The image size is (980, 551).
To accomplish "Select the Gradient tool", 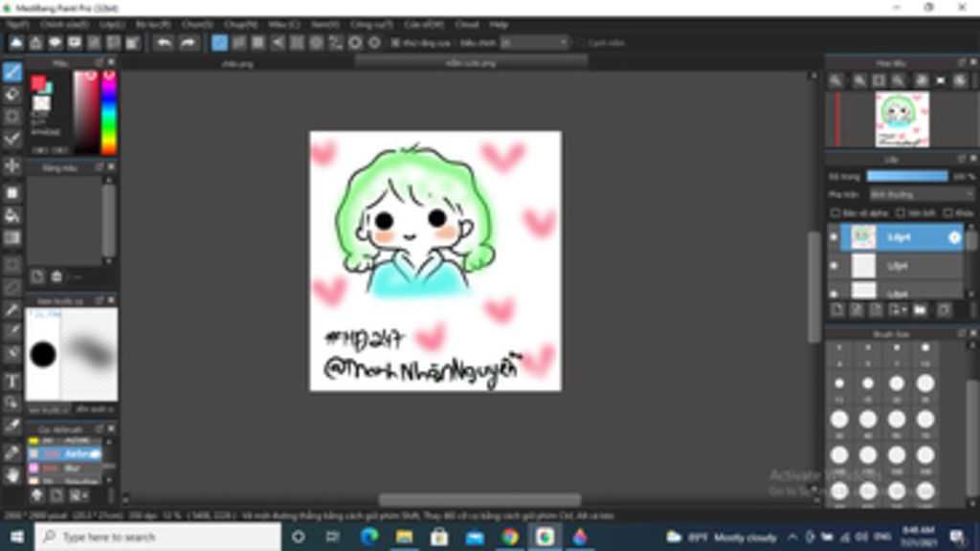I will point(11,238).
